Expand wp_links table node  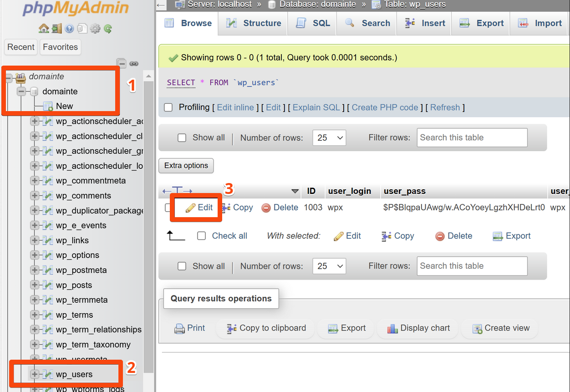pyautogui.click(x=34, y=240)
